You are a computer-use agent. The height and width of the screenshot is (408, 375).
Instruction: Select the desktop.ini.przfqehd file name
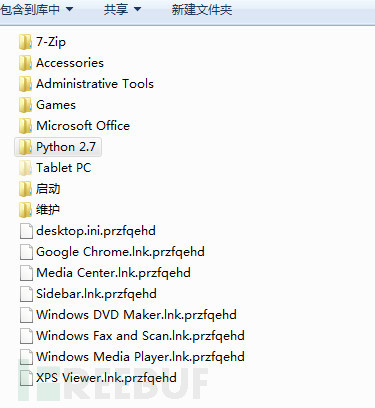pyautogui.click(x=96, y=231)
